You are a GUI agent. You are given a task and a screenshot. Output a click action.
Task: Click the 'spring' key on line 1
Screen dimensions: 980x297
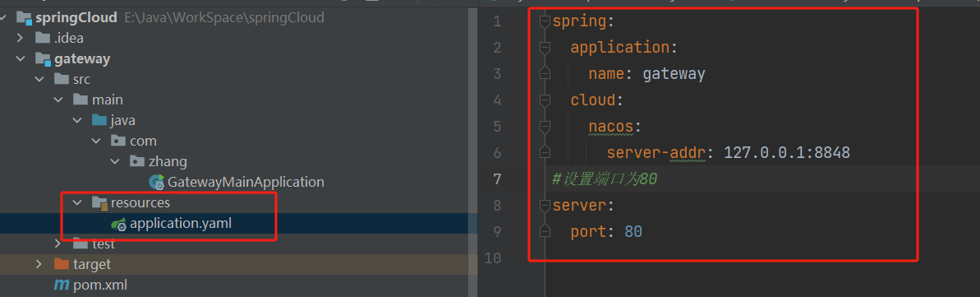click(579, 21)
